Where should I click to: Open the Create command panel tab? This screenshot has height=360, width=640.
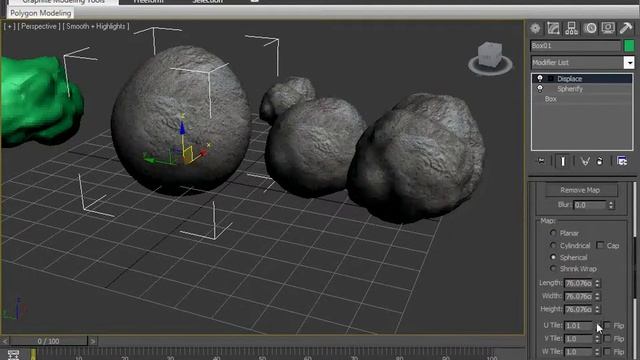click(535, 28)
